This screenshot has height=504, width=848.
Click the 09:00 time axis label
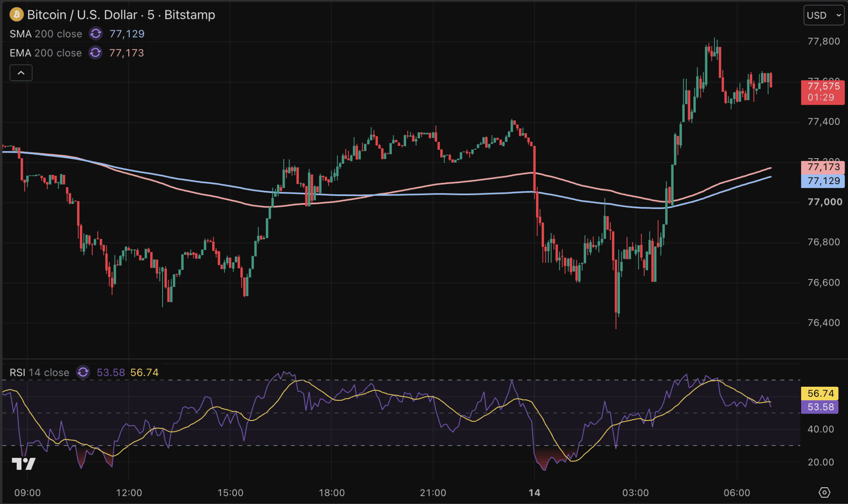coord(27,493)
